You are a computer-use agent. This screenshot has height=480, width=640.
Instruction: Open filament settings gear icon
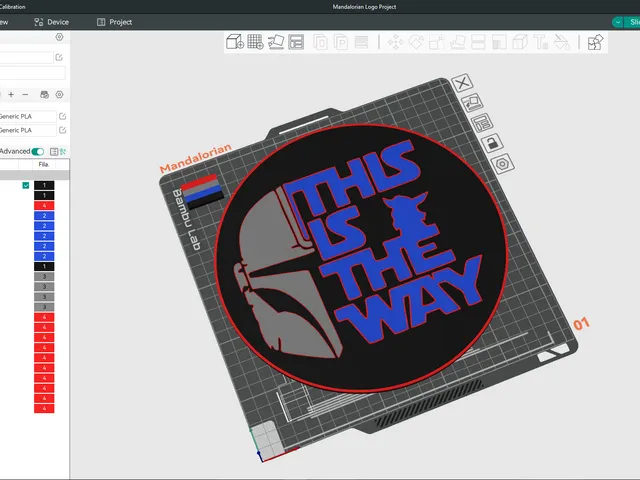pyautogui.click(x=59, y=95)
